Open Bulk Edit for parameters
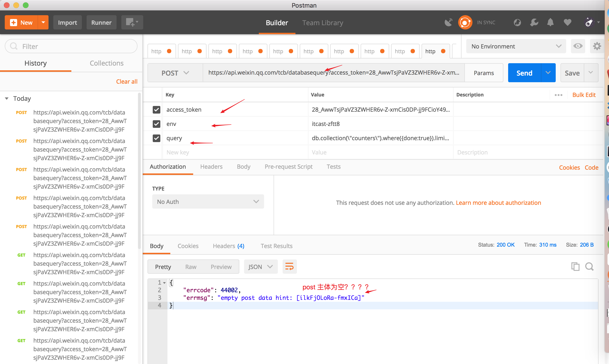 point(584,95)
